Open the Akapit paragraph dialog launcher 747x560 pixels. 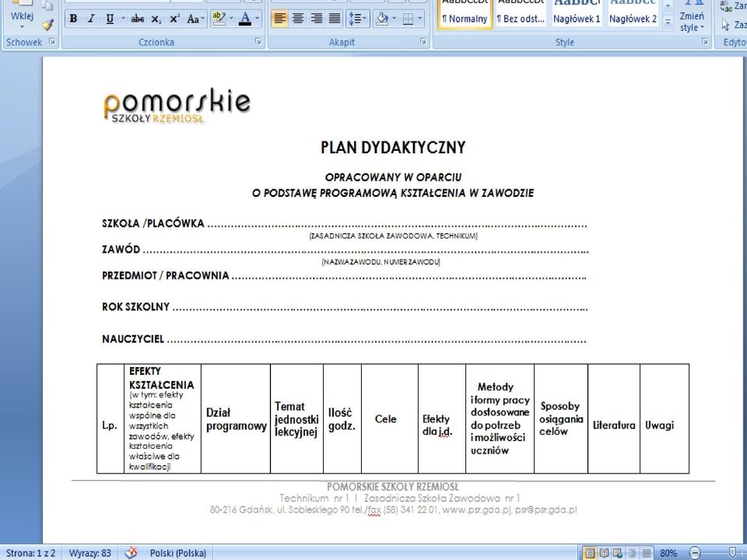[423, 42]
